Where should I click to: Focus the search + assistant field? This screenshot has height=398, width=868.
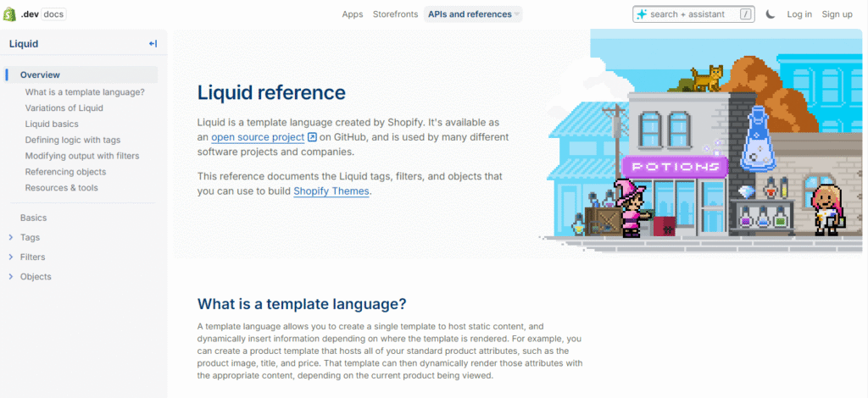coord(693,14)
